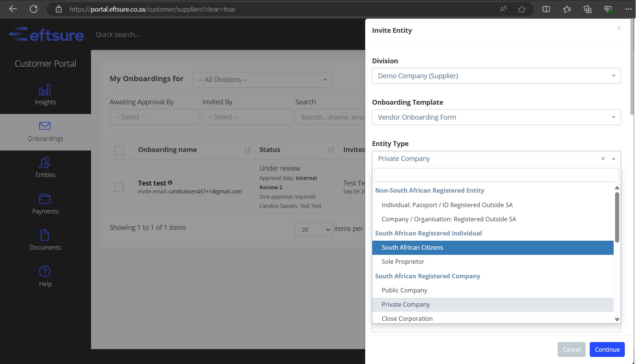Clear the Private Company entity type selection
This screenshot has width=636, height=364.
tap(603, 159)
